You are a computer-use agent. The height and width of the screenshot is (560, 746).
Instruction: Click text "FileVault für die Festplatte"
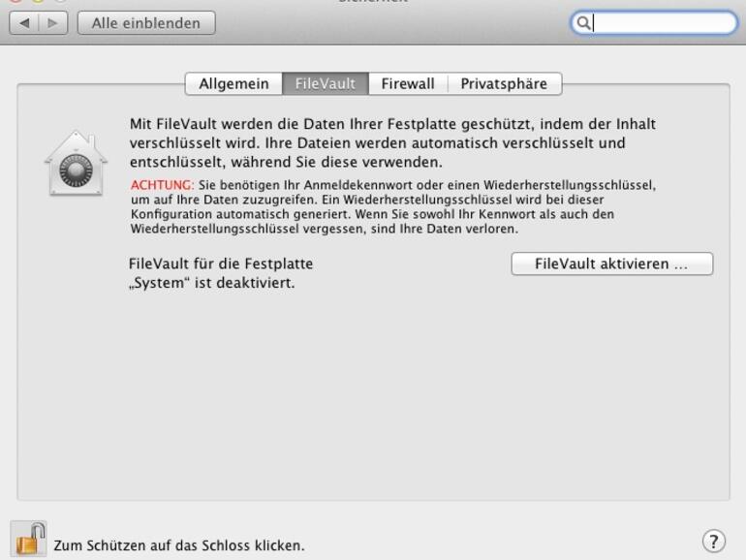pyautogui.click(x=221, y=264)
